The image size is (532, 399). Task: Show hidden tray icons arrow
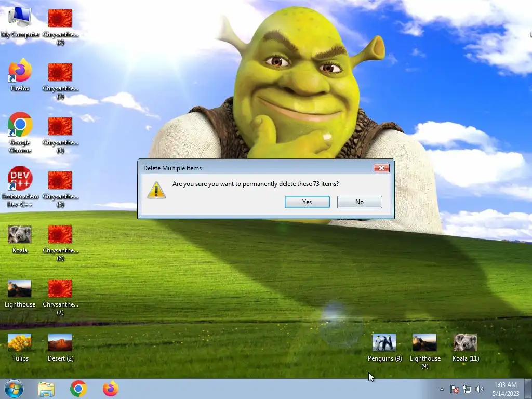[442, 390]
